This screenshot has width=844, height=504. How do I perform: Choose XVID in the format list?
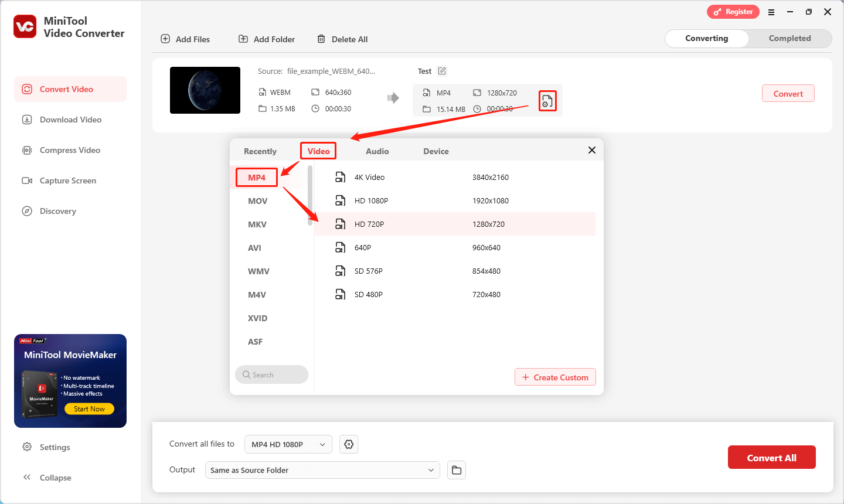tap(258, 318)
